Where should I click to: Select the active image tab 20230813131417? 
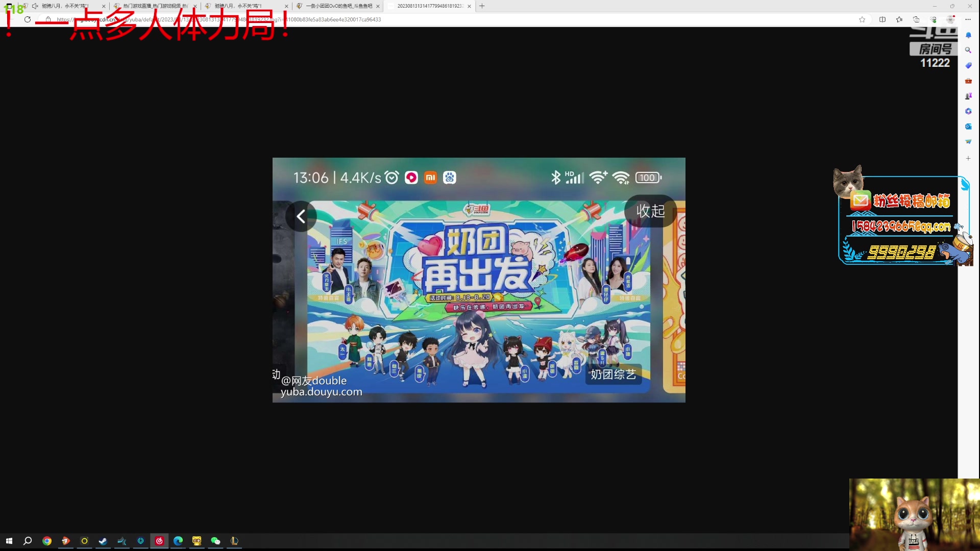429,6
